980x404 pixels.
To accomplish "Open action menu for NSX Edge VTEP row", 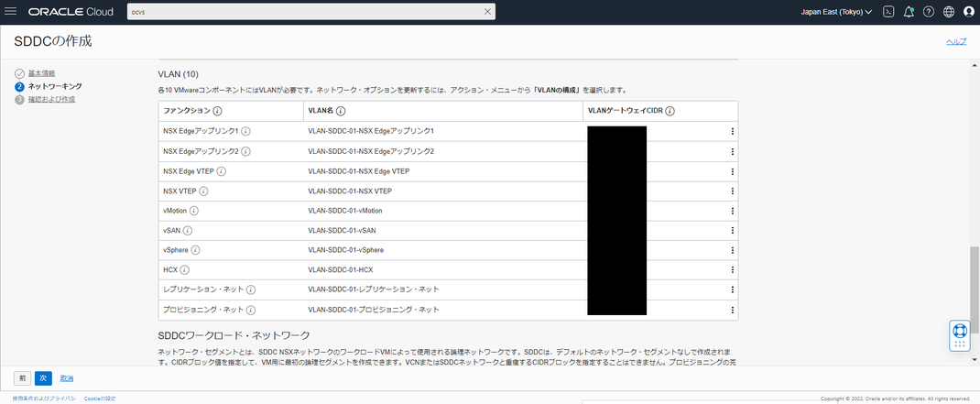I will coord(732,171).
